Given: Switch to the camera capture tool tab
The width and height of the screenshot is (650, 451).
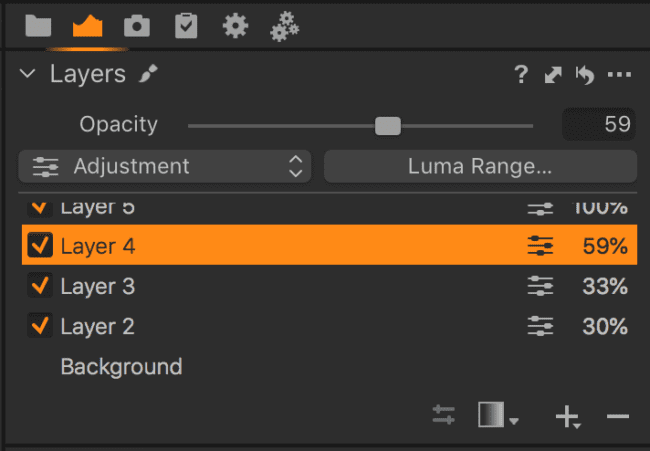Looking at the screenshot, I should (x=137, y=27).
